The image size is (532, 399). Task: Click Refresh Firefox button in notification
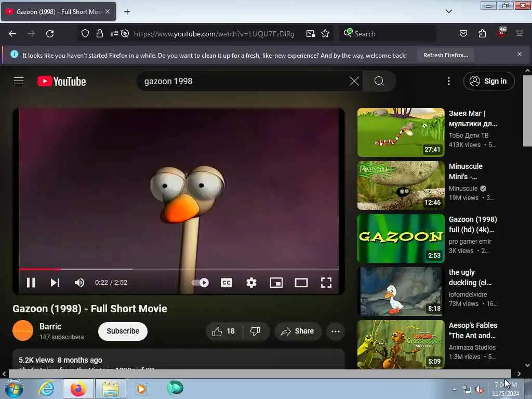(445, 55)
